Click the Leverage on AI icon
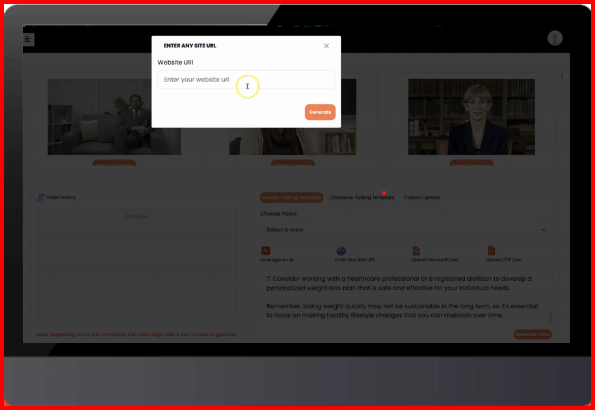This screenshot has height=410, width=595. [x=266, y=251]
